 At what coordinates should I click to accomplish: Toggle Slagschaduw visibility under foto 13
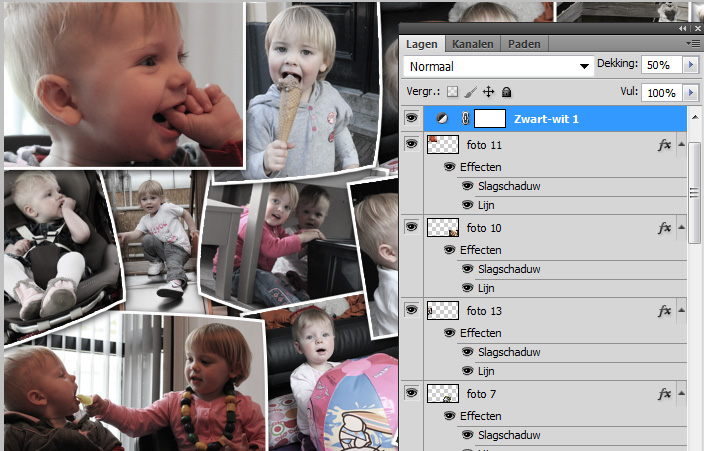coord(467,352)
